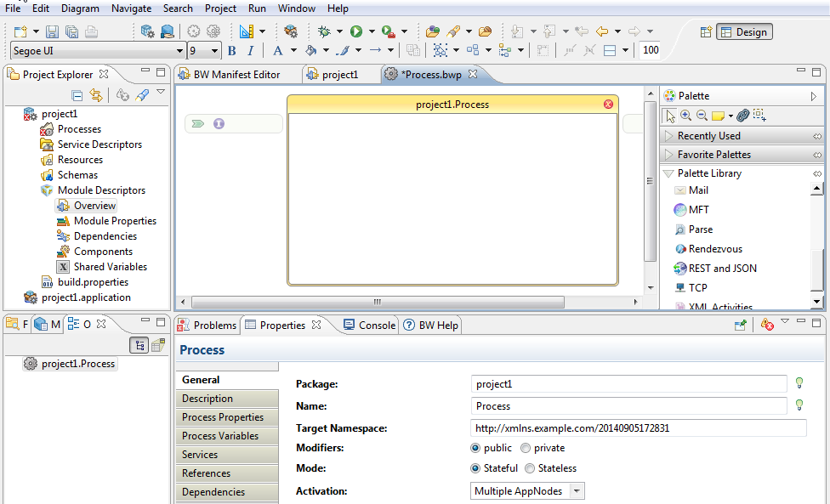
Task: Open the Navigate menu
Action: tap(131, 8)
